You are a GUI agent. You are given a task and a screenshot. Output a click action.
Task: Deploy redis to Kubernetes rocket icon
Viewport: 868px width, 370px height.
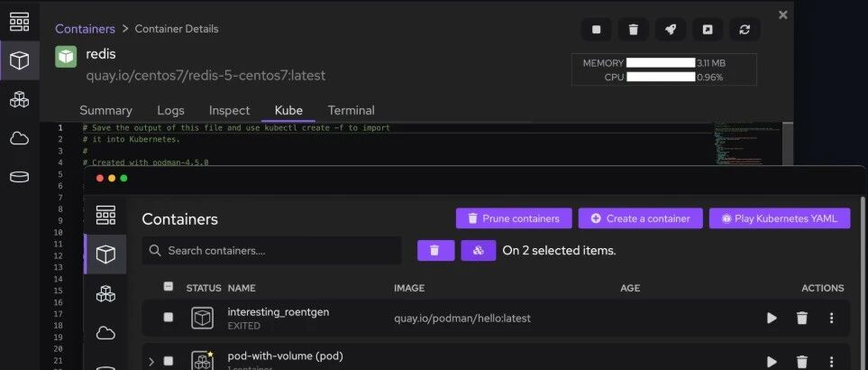[671, 30]
